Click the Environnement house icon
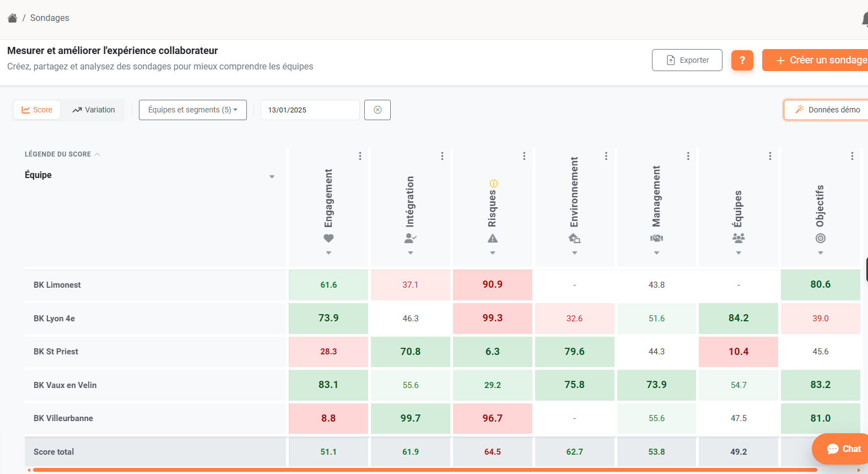 574,238
